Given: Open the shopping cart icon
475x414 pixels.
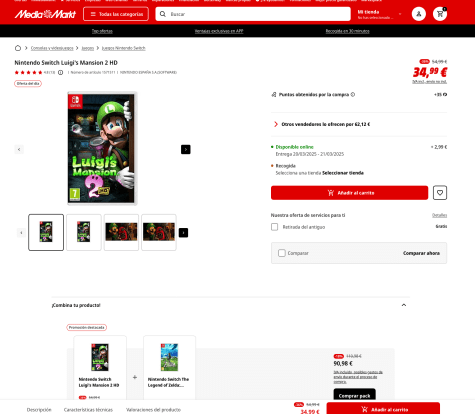Looking at the screenshot, I should coord(440,14).
